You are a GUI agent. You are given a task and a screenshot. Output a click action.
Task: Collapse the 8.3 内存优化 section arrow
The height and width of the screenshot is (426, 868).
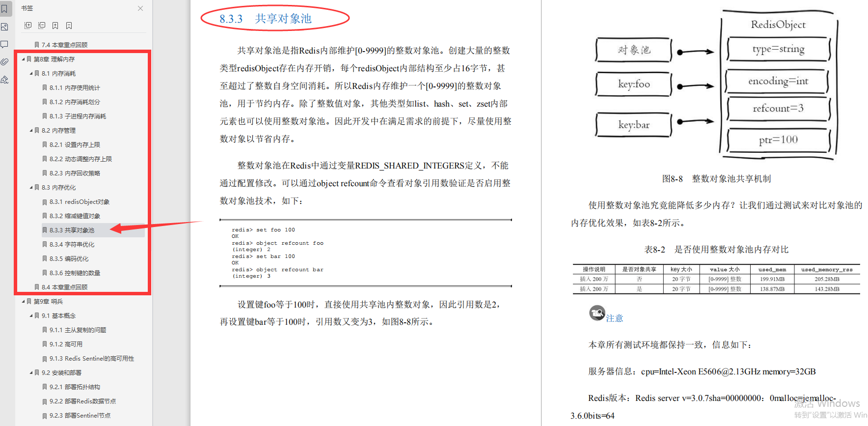pos(31,187)
